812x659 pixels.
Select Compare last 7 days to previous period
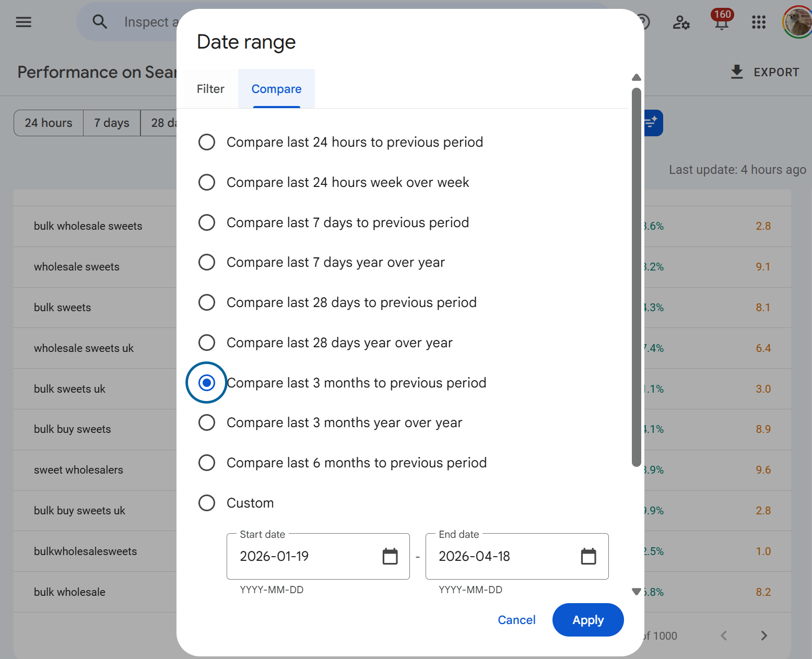point(207,222)
